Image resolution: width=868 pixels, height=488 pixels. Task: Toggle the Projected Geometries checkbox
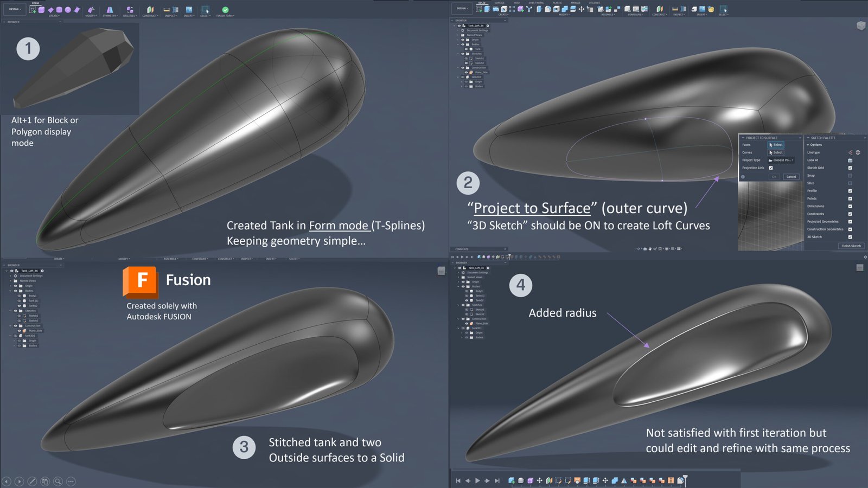pos(850,221)
